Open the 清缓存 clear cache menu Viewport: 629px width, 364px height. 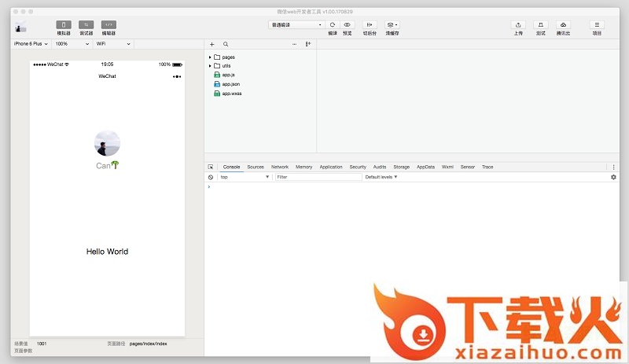pyautogui.click(x=392, y=25)
